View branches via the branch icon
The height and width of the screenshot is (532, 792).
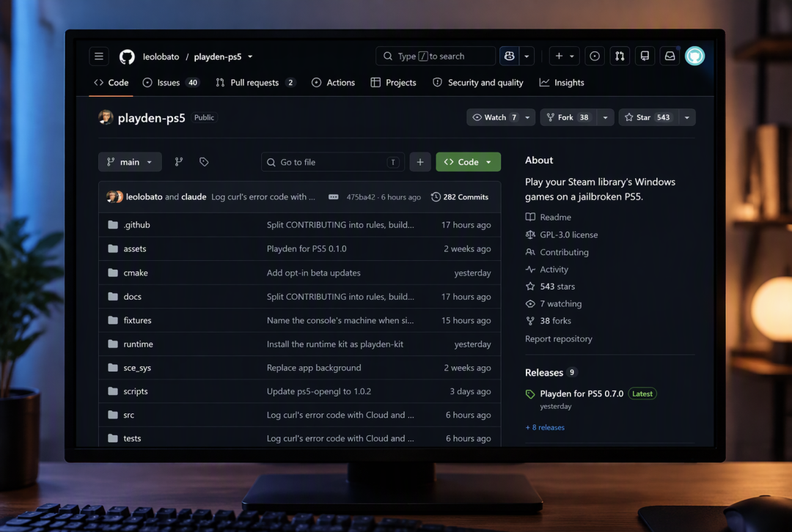coord(179,162)
